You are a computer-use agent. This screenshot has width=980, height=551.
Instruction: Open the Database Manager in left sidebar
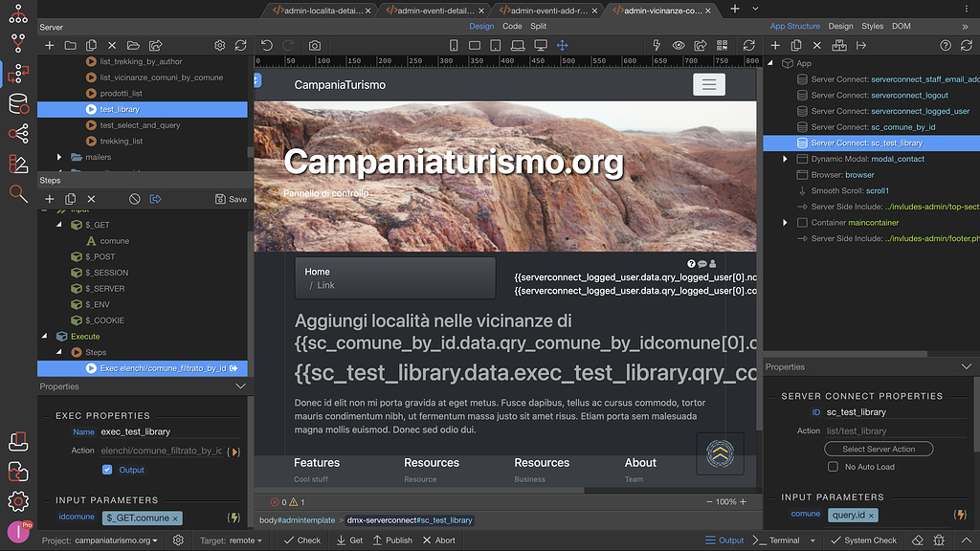(x=18, y=103)
